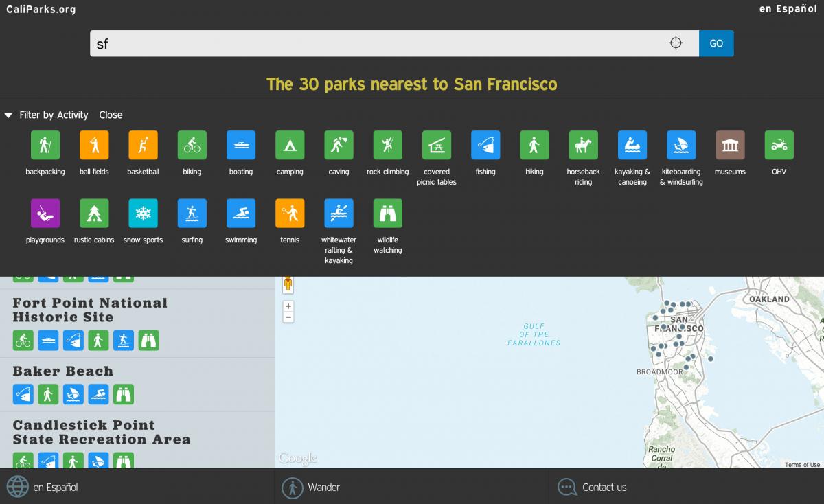Filter parks by backpacking activity
The image size is (824, 504).
coord(45,145)
